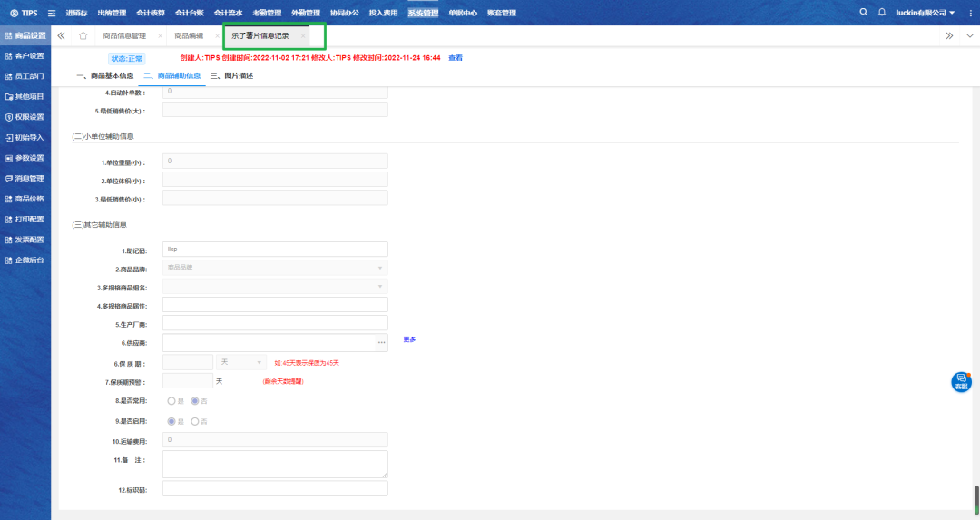
Task: Click the 查看 link in status line
Action: click(456, 57)
